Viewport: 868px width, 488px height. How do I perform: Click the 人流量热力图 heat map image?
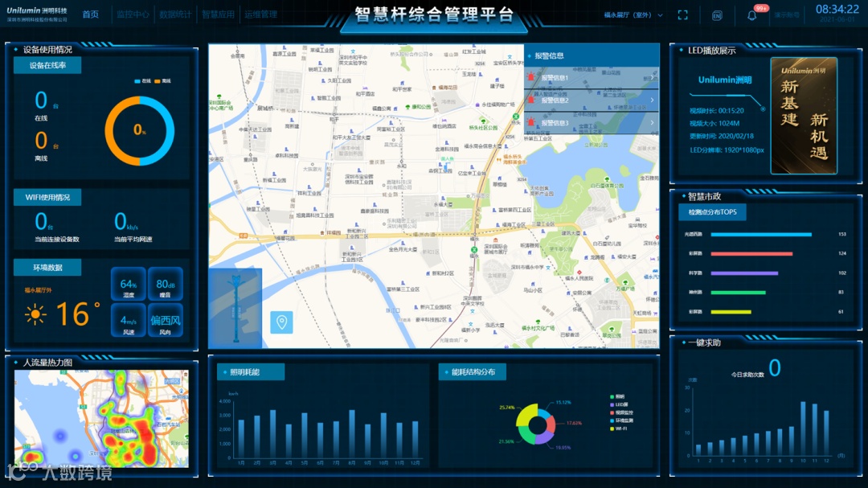tap(102, 419)
